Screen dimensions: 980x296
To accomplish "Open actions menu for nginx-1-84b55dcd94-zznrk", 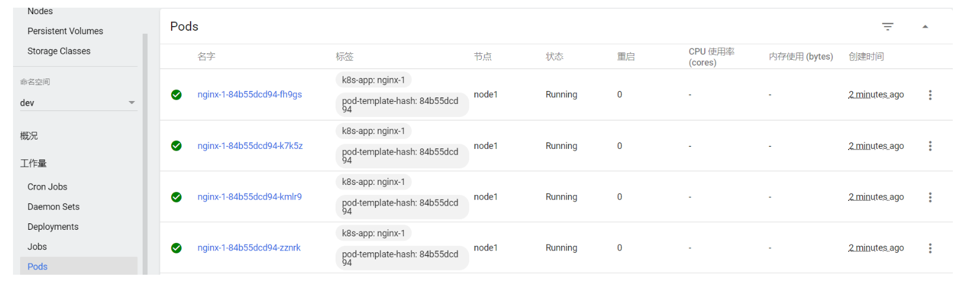I will pyautogui.click(x=930, y=248).
